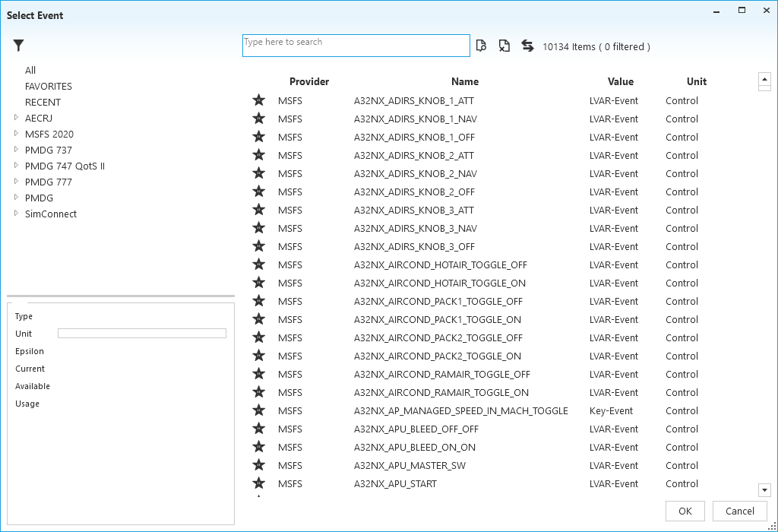778x532 pixels.
Task: Toggle favorite star on A32NX_ADIRS_KNOB_3_OFF row
Action: pos(259,246)
